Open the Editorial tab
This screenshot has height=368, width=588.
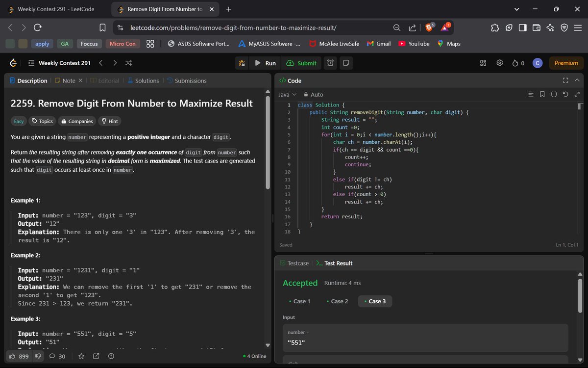[104, 80]
